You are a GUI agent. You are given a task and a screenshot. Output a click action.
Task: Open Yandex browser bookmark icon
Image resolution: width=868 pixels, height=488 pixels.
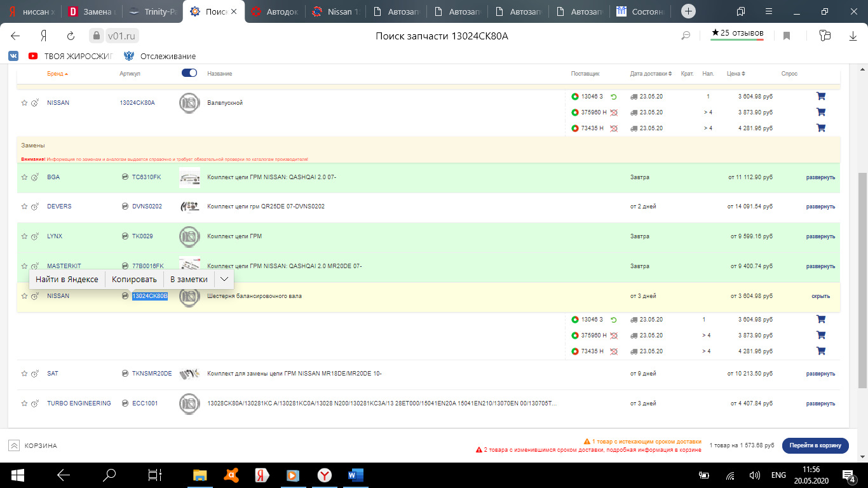[786, 36]
